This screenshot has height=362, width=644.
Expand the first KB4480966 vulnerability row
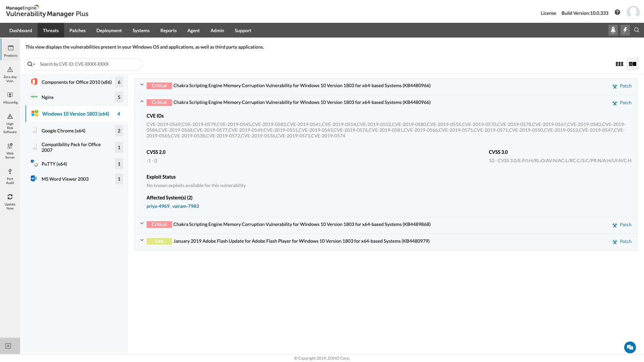[x=142, y=85]
